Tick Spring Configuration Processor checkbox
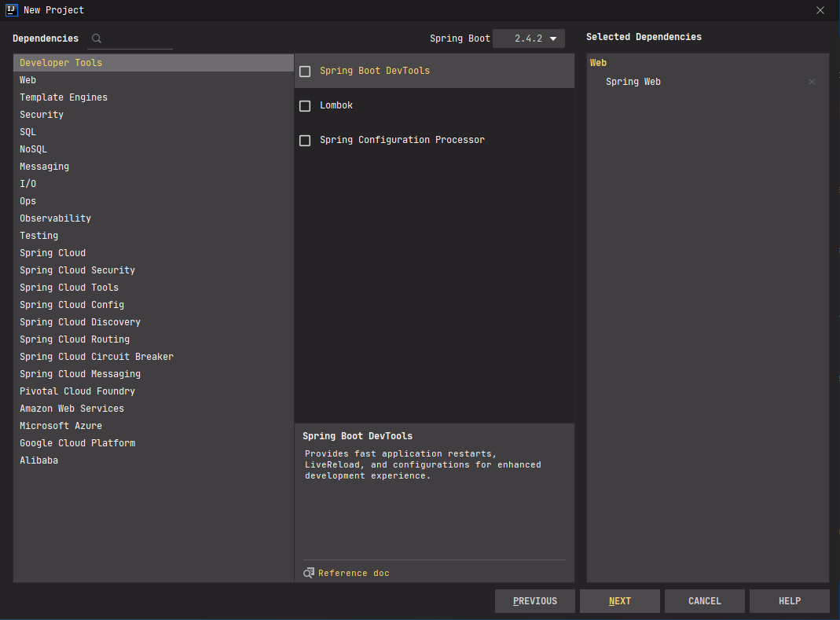The width and height of the screenshot is (840, 620). (x=305, y=141)
